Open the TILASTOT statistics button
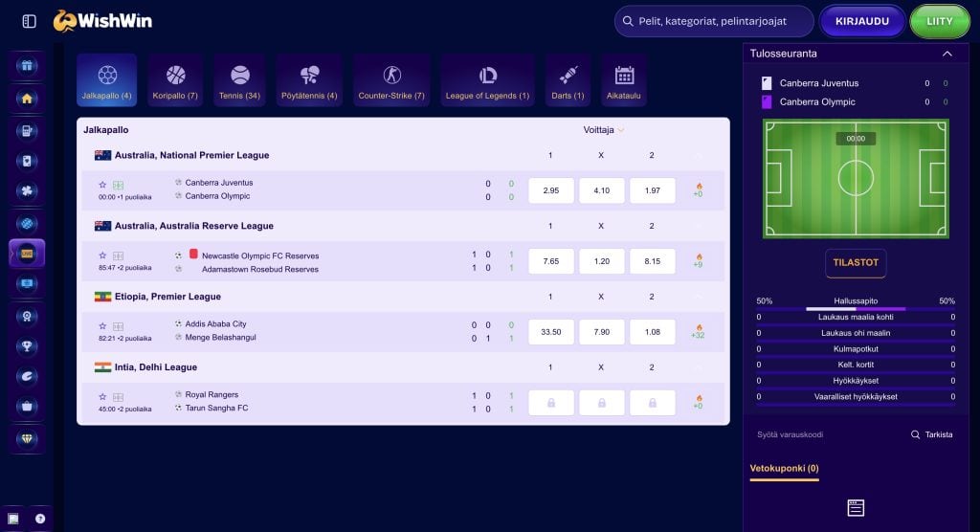Viewport: 980px width, 532px height. click(856, 262)
